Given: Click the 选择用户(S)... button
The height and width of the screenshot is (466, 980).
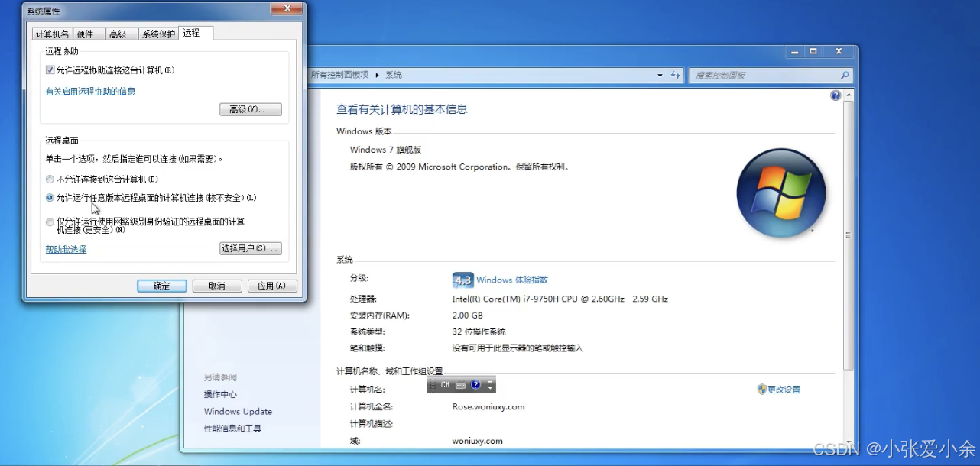Looking at the screenshot, I should click(250, 248).
